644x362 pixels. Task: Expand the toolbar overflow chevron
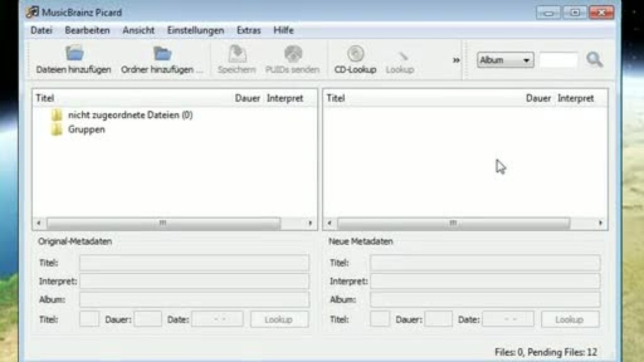[455, 60]
